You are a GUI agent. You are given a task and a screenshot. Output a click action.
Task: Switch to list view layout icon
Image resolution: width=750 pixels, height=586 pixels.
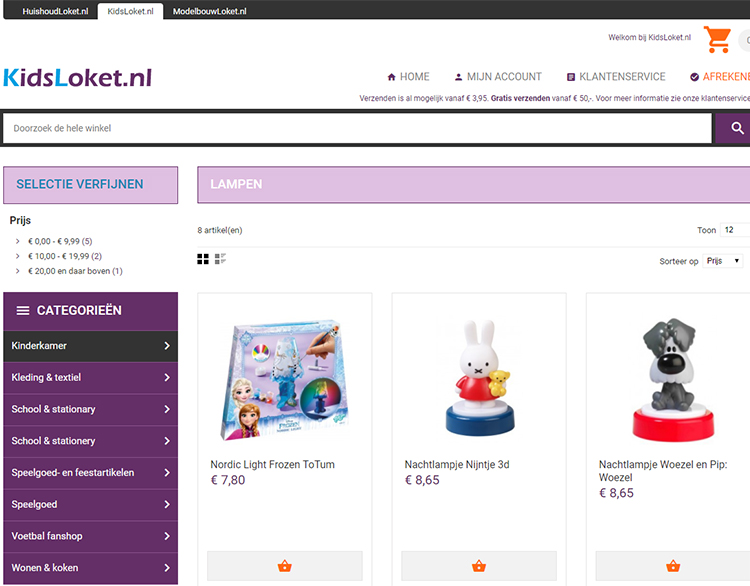220,259
